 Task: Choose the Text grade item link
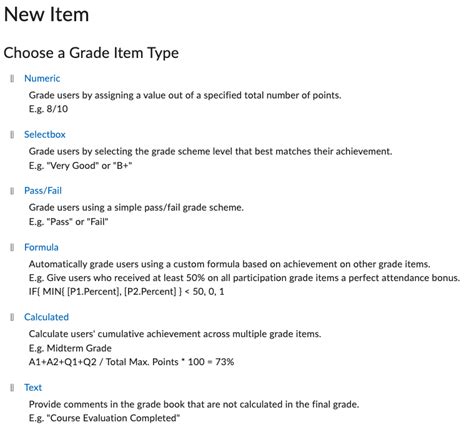33,388
